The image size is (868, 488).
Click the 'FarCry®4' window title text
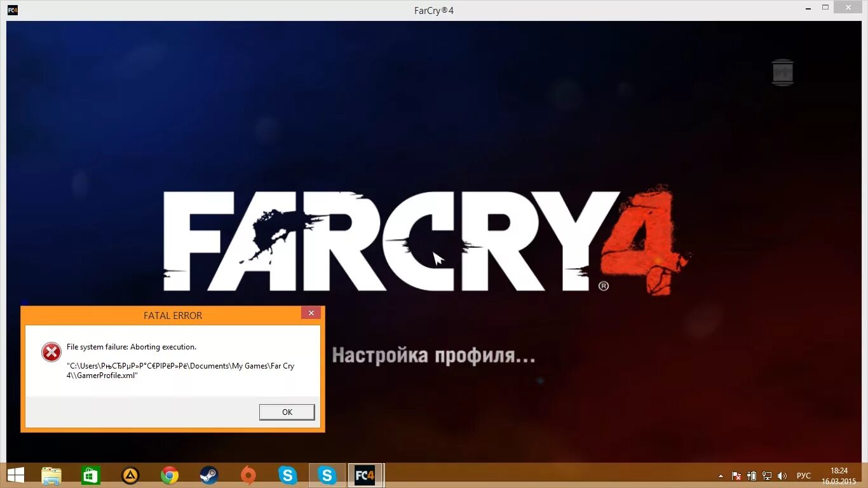[x=433, y=11]
